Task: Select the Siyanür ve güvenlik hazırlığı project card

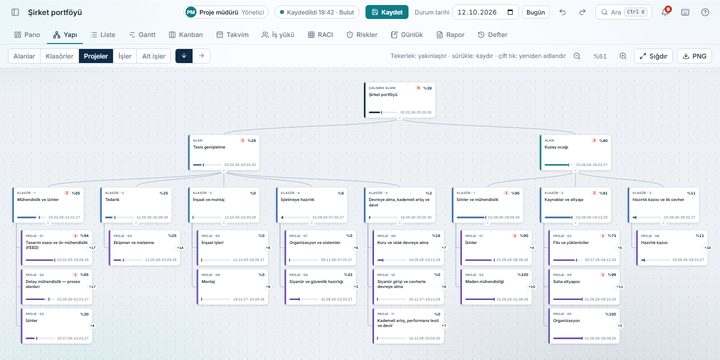Action: [320, 287]
